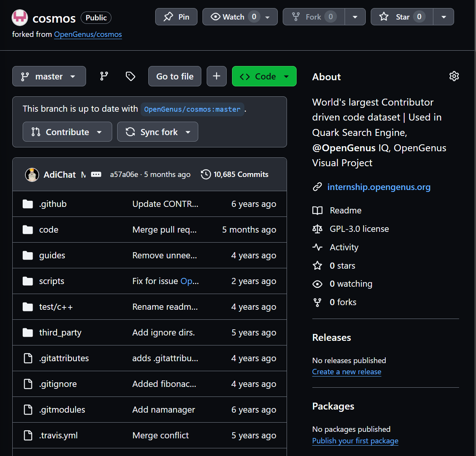Viewport: 476px width, 456px height.
Task: Open About settings gear icon
Action: [454, 76]
